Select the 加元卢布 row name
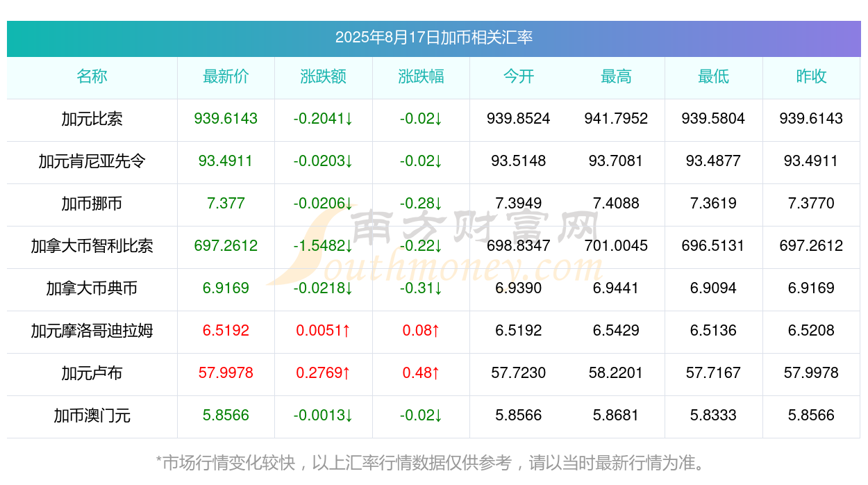Viewport: 868px width, 485px height. tap(92, 373)
